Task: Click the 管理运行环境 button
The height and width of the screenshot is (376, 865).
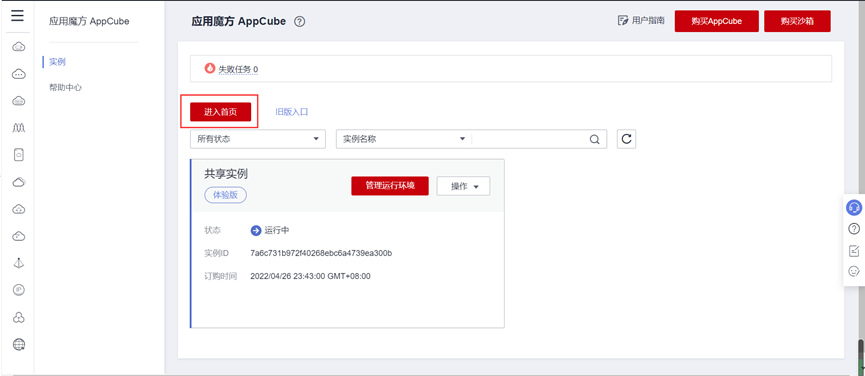Action: 390,186
